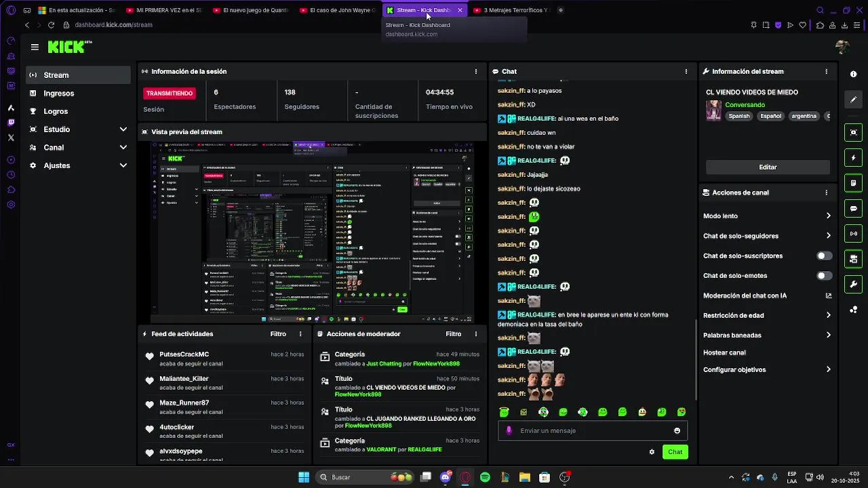The width and height of the screenshot is (868, 488).
Task: Open the info icon in right toolbar
Action: [x=853, y=74]
